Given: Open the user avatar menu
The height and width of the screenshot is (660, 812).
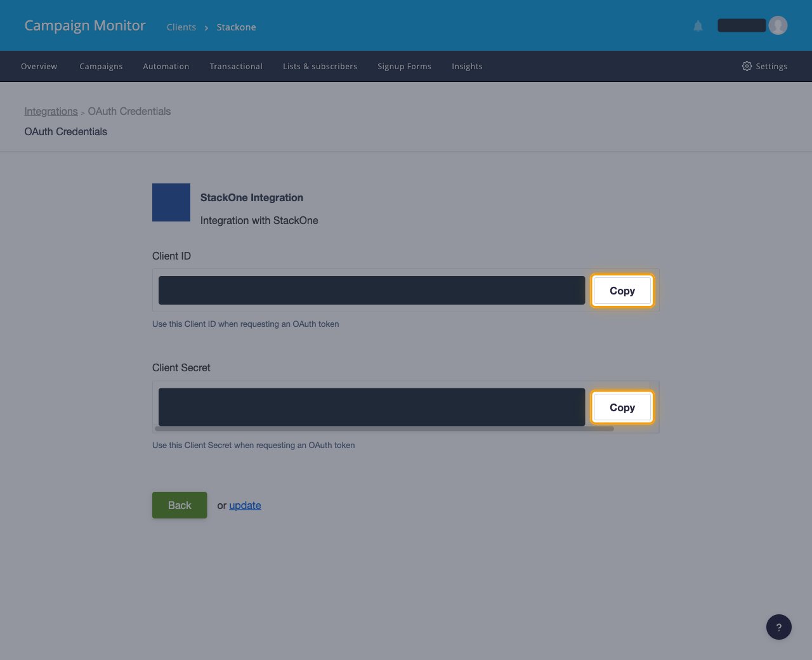Looking at the screenshot, I should tap(778, 25).
